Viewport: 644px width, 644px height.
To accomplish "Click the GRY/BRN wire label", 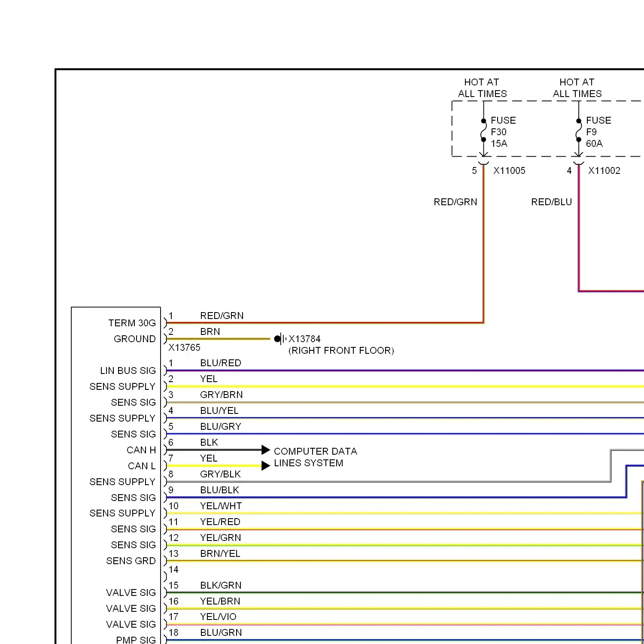I will point(222,395).
